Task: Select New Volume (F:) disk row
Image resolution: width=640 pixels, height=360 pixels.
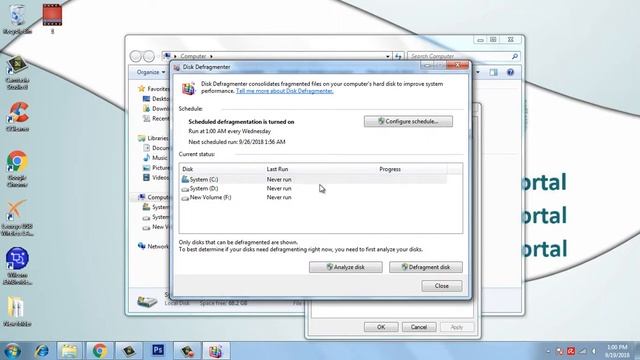Action: 313,198
